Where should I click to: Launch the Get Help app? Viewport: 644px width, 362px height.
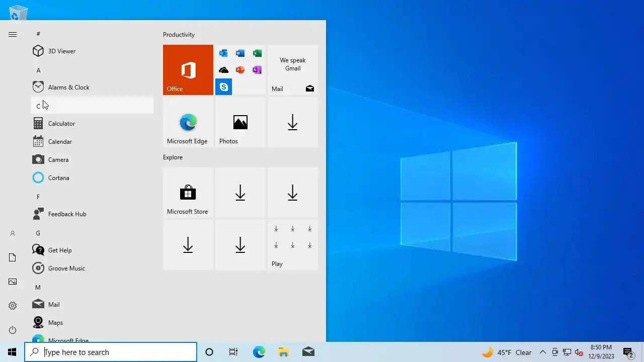point(92,250)
